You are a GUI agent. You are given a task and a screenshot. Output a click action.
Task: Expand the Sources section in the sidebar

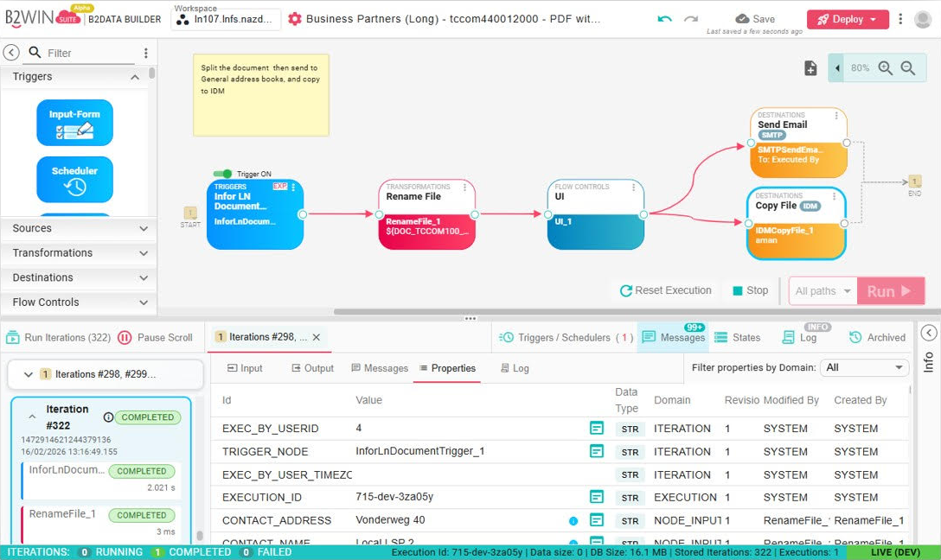(78, 228)
